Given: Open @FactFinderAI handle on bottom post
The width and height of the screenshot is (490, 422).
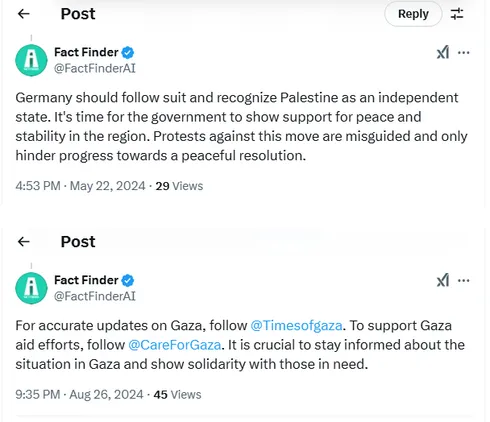Looking at the screenshot, I should click(95, 297).
